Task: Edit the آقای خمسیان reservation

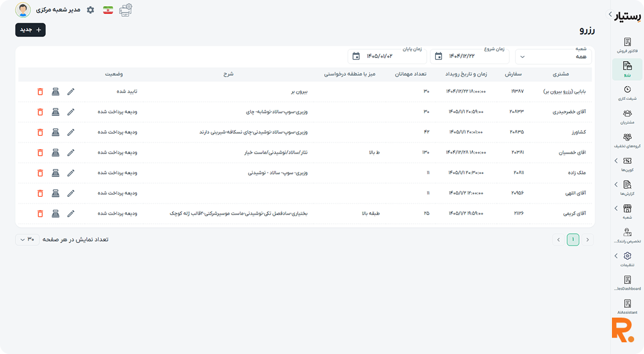Action: [71, 152]
